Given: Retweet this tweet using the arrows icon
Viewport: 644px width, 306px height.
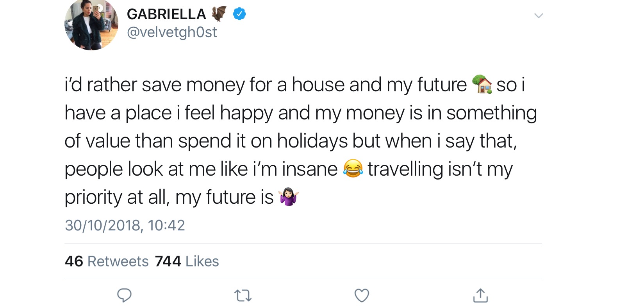Looking at the screenshot, I should [243, 295].
